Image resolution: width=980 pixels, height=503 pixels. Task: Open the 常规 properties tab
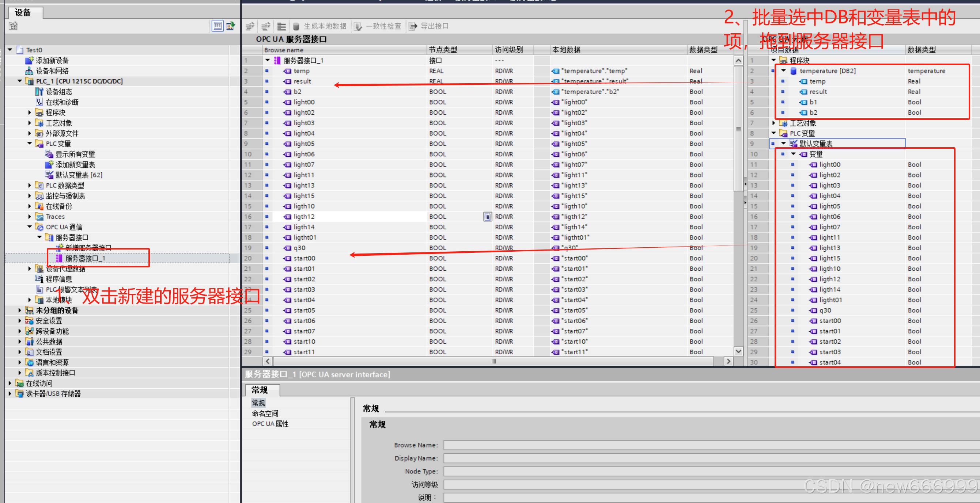(260, 390)
